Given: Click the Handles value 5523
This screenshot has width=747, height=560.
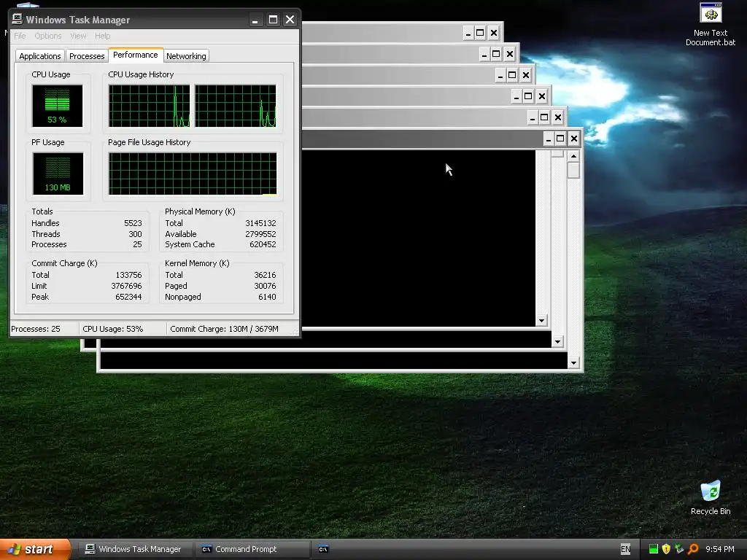Looking at the screenshot, I should pos(133,223).
